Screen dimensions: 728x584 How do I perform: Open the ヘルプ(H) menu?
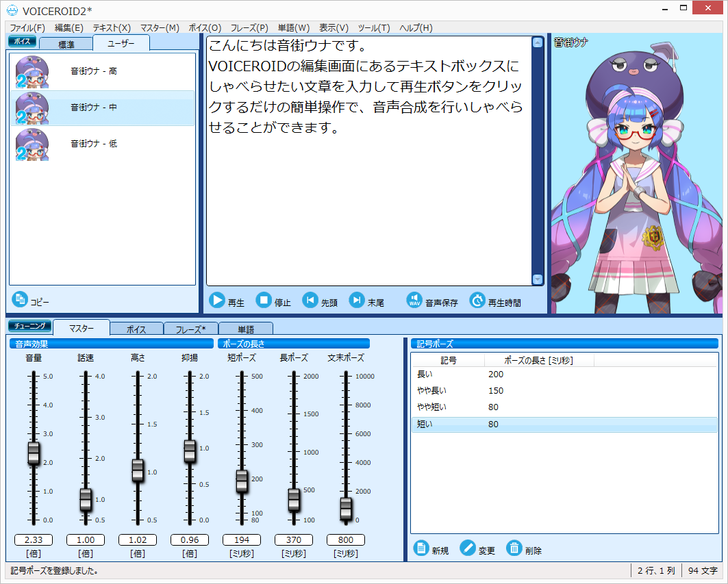tap(416, 28)
